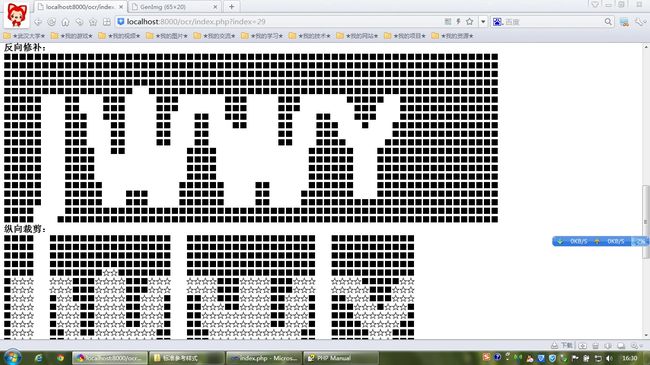Screen dimensions: 650x365
Task: Switch to index.php - Micros... taskbar window
Action: tap(264, 358)
